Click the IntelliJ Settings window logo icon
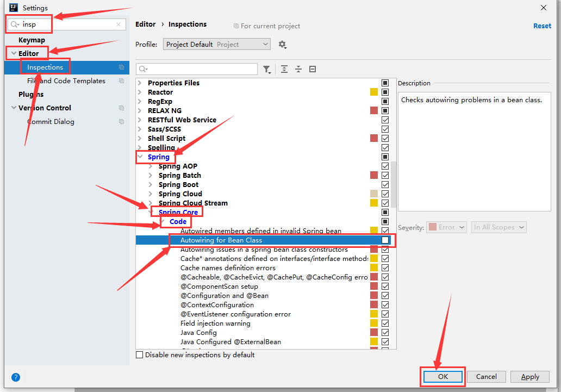561x392 pixels. point(14,8)
